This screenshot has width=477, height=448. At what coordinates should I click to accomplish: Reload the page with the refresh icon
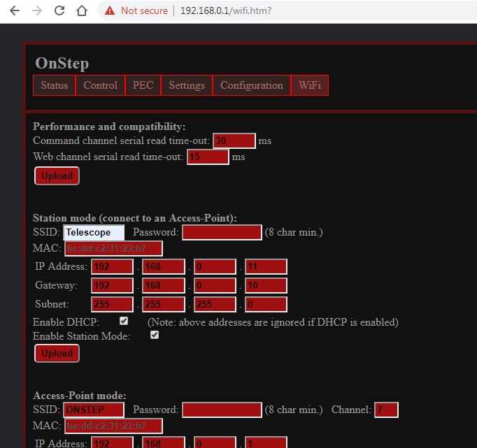[59, 10]
